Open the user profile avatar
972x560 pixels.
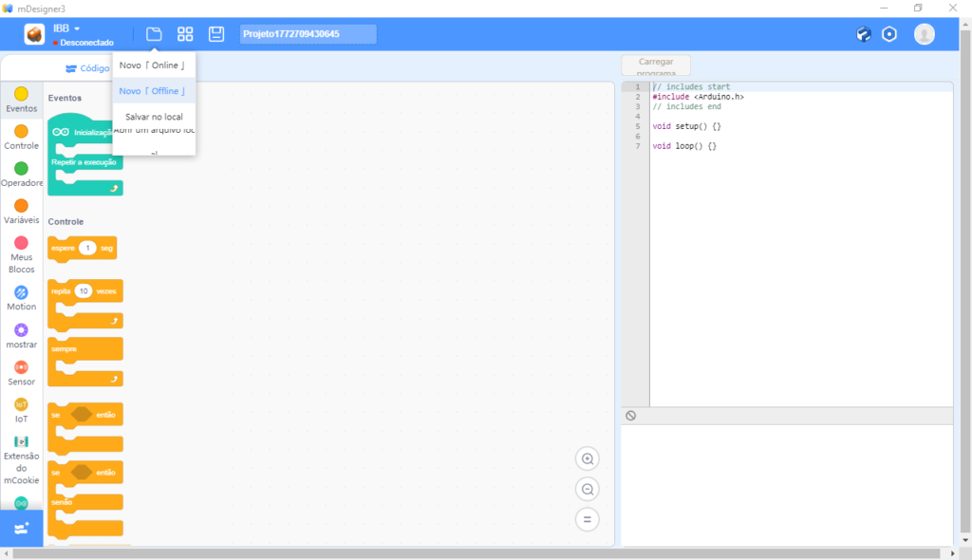pyautogui.click(x=924, y=34)
